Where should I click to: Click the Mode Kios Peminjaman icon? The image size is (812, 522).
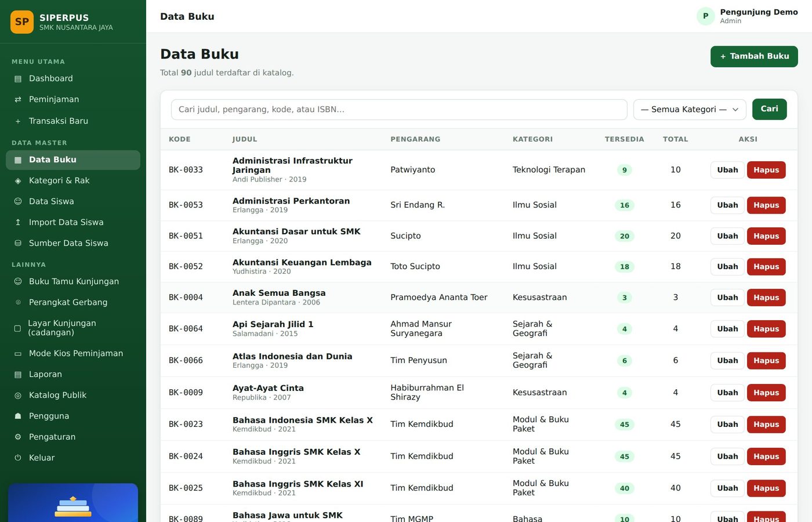click(x=18, y=354)
